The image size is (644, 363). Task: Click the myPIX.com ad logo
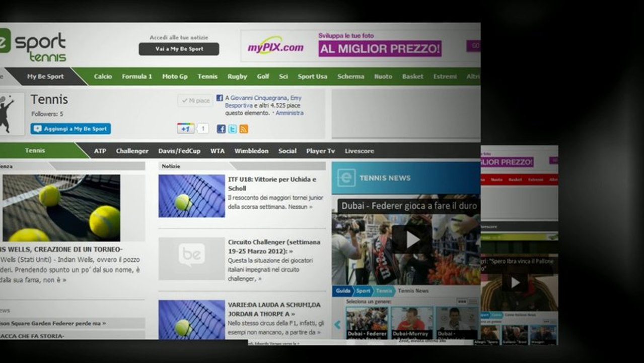[275, 48]
